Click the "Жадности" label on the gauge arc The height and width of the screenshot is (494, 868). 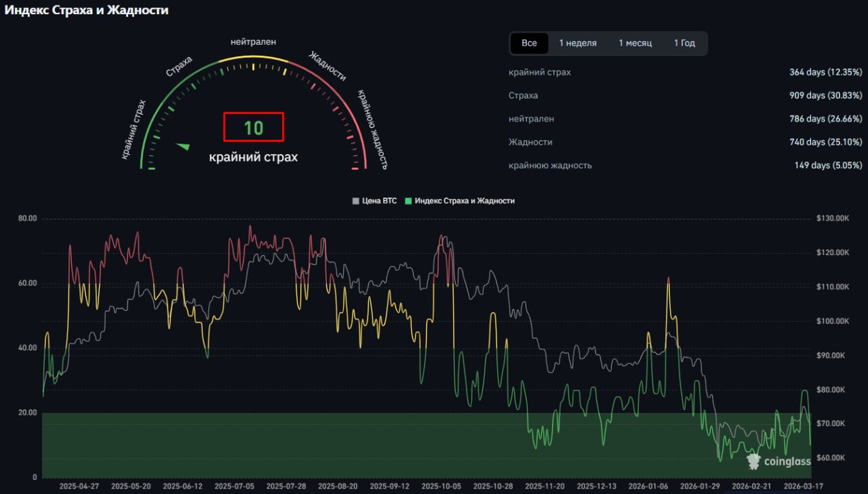pos(328,66)
